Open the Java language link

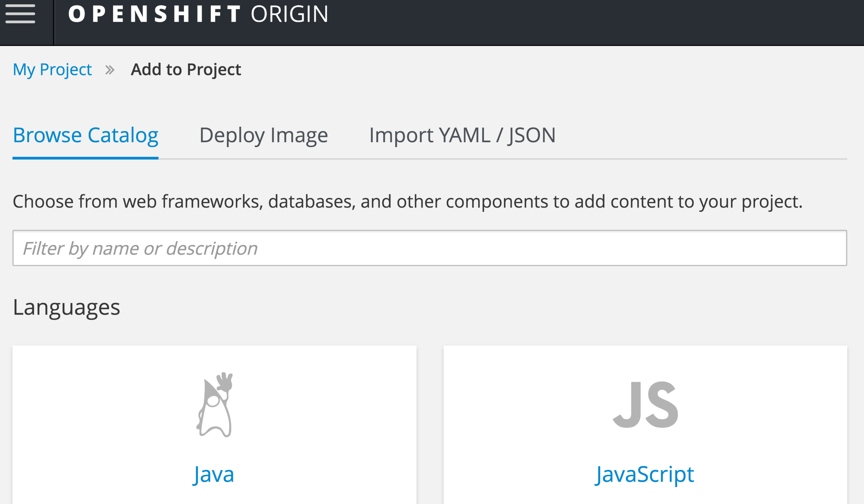point(214,474)
